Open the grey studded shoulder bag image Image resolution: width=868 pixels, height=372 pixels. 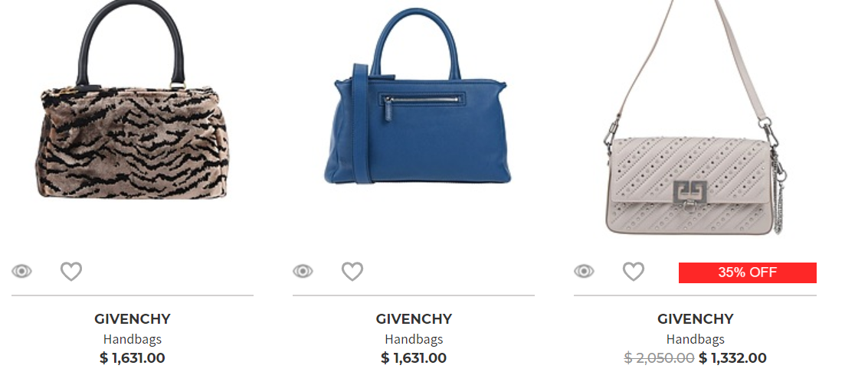695,117
